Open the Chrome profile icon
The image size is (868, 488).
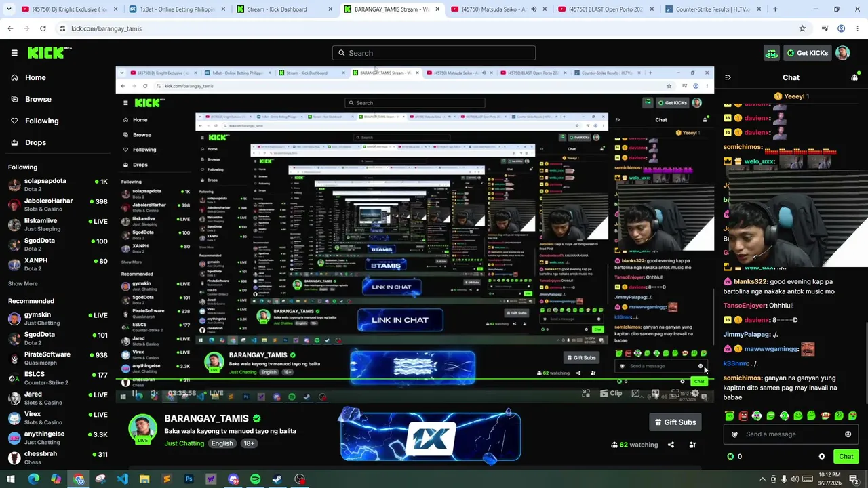pyautogui.click(x=841, y=28)
